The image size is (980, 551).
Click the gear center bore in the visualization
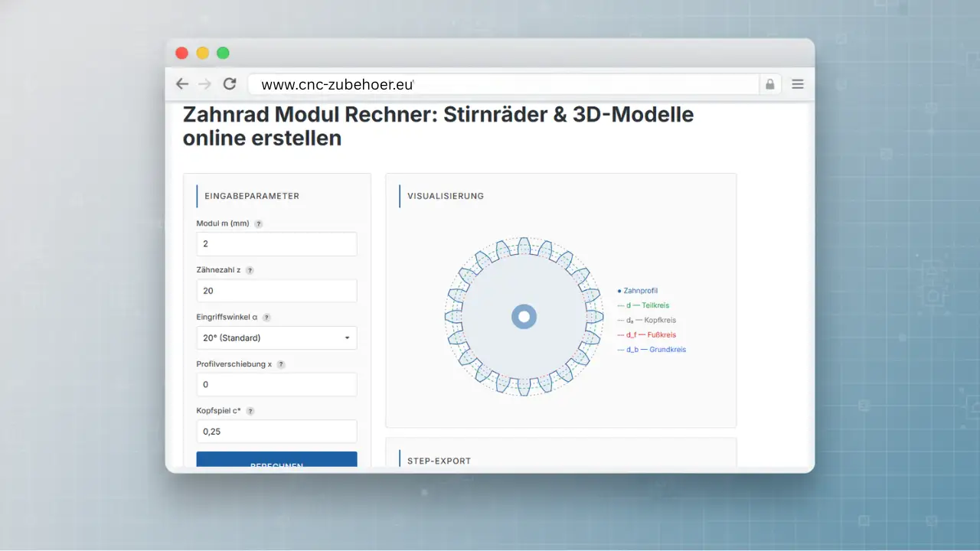pyautogui.click(x=524, y=316)
